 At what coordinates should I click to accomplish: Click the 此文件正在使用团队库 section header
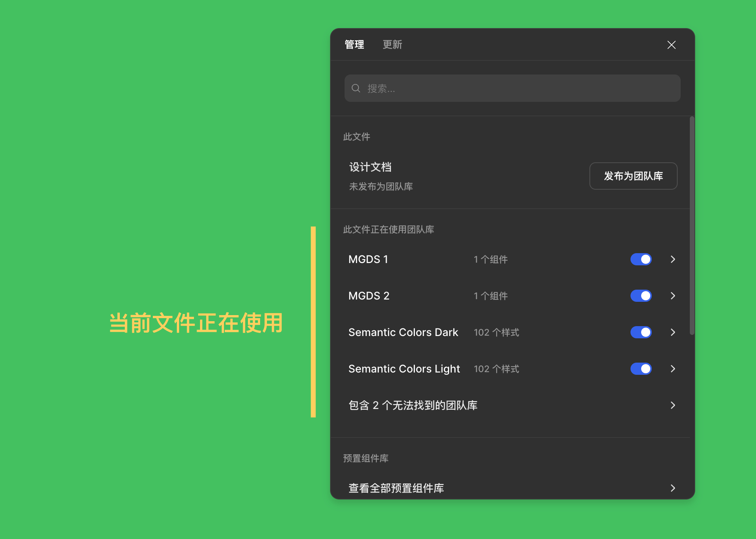[x=388, y=230]
